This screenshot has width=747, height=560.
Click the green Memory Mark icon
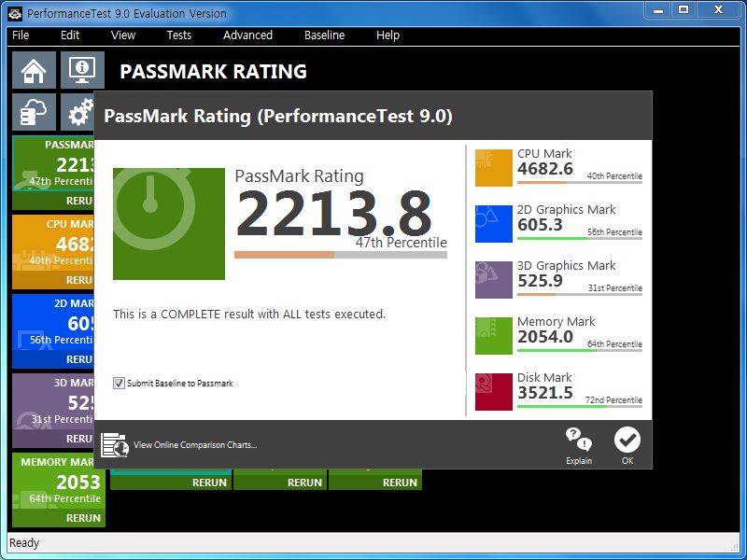point(494,336)
